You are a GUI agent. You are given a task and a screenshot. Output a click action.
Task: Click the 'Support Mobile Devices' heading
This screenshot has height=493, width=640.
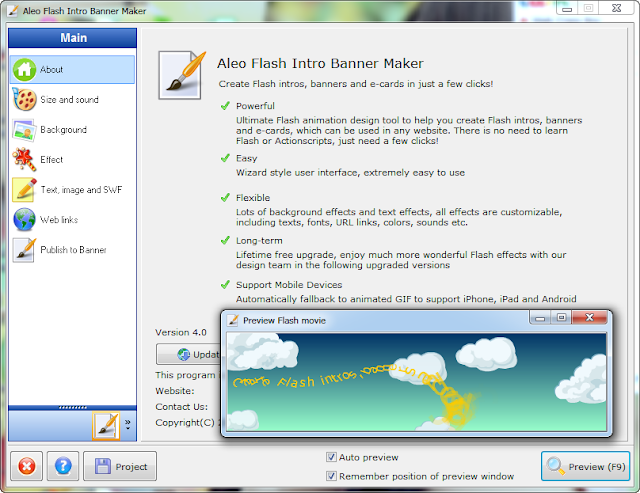point(289,285)
